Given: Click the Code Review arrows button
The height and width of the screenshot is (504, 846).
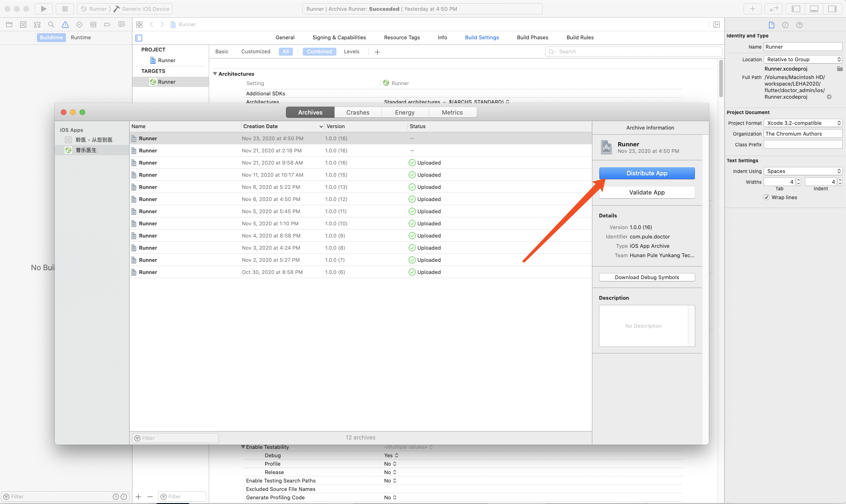Looking at the screenshot, I should [774, 9].
